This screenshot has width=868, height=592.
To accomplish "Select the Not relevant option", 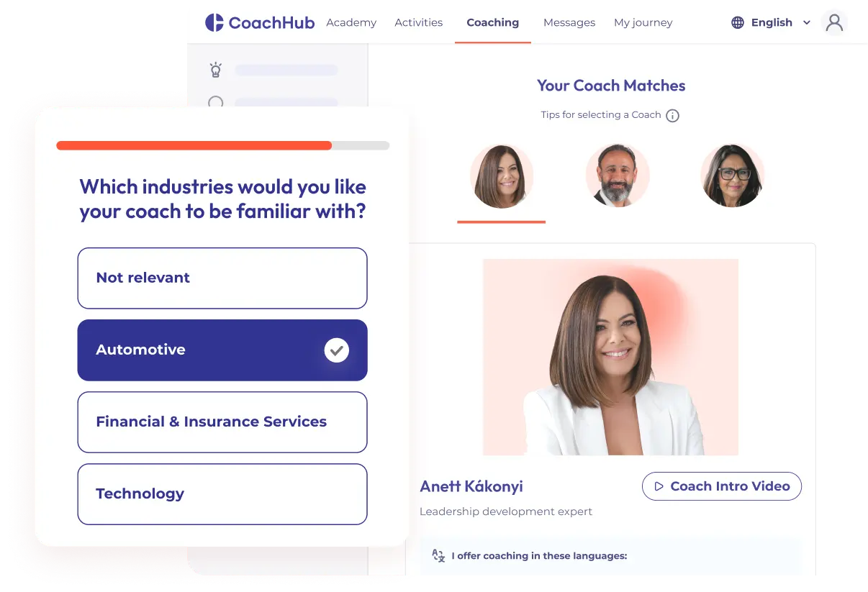I will [x=222, y=278].
